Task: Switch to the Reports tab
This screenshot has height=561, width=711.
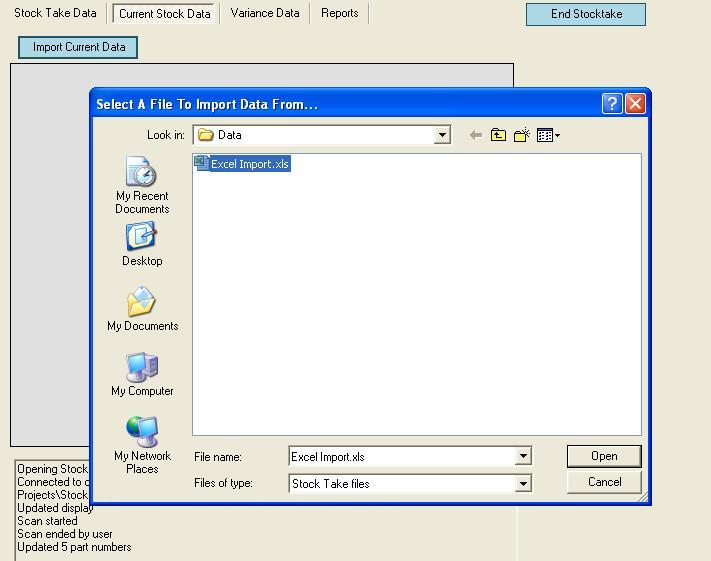Action: (340, 13)
